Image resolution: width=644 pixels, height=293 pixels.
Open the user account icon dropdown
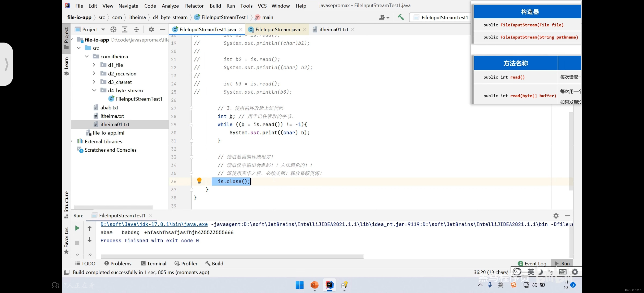[384, 17]
